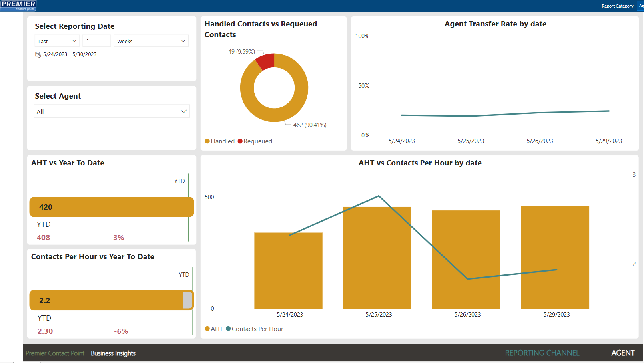Viewport: 644px width, 363px height.
Task: Click the Contacts Per Hour legend marker
Action: (228, 329)
